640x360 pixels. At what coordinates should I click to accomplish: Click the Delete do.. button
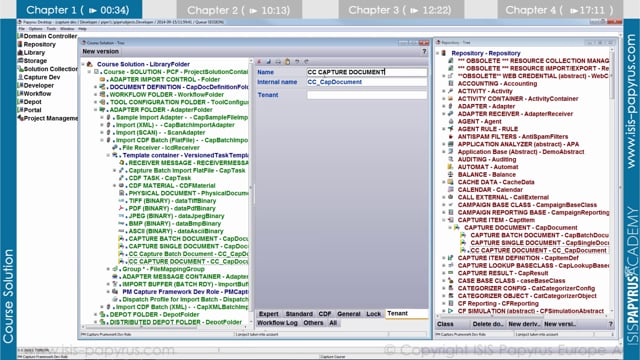[x=487, y=324]
